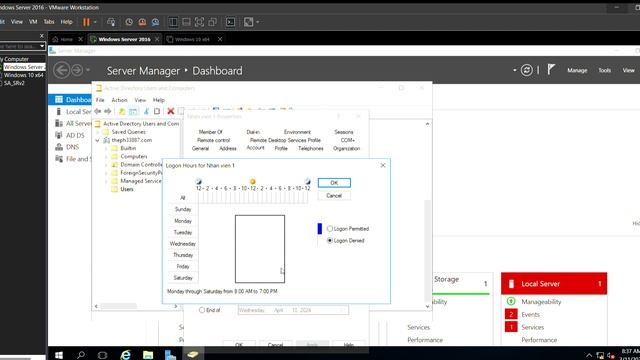Open the Action menu in ADUC
Viewport: 640px width, 360px height.
[119, 100]
